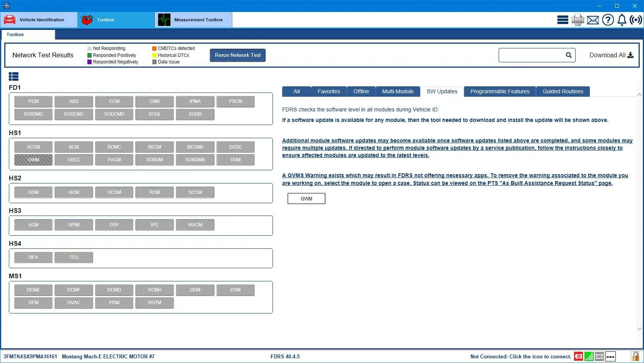Select the WACM module
The width and height of the screenshot is (644, 363).
195,225
